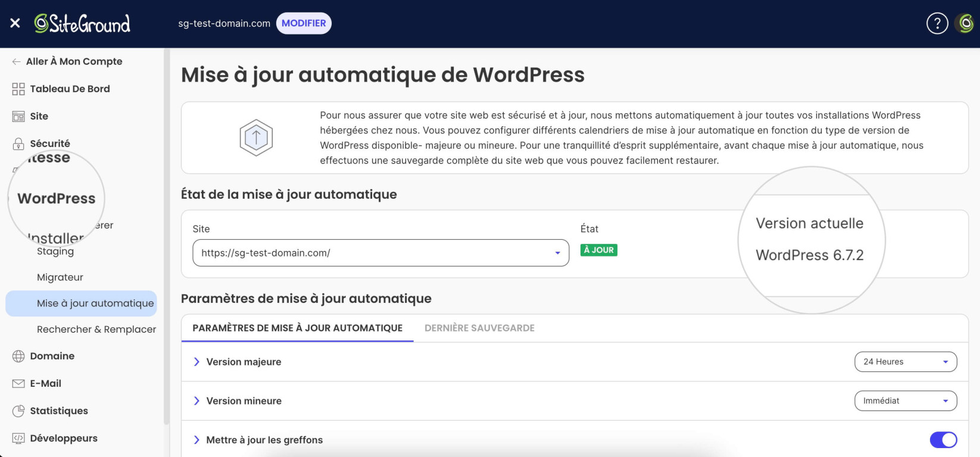Open the WordPress sidebar section

coord(57,198)
